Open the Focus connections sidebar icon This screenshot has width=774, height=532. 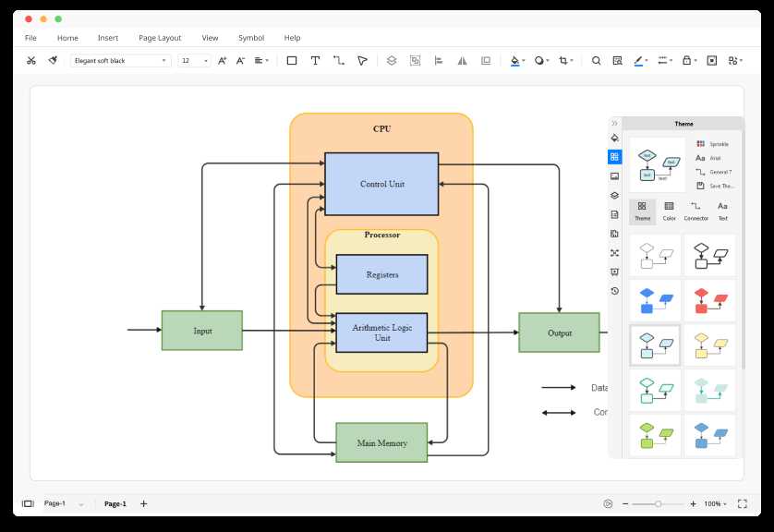[x=614, y=253]
